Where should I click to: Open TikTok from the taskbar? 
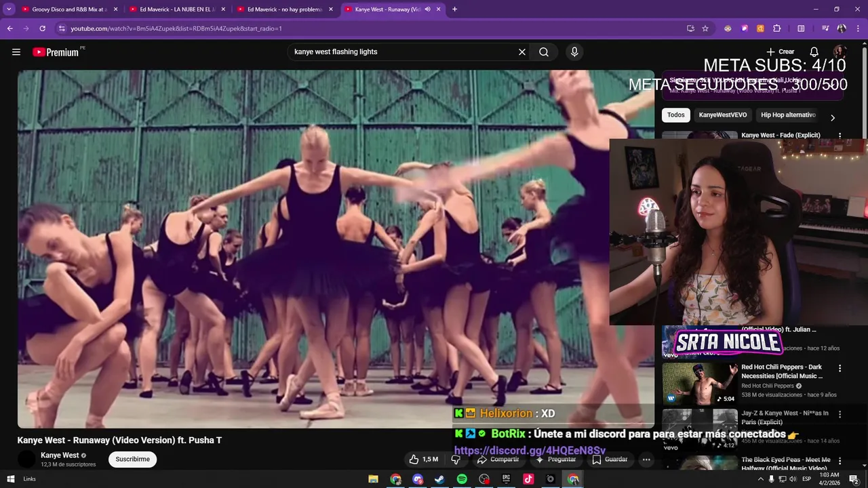[x=528, y=479]
